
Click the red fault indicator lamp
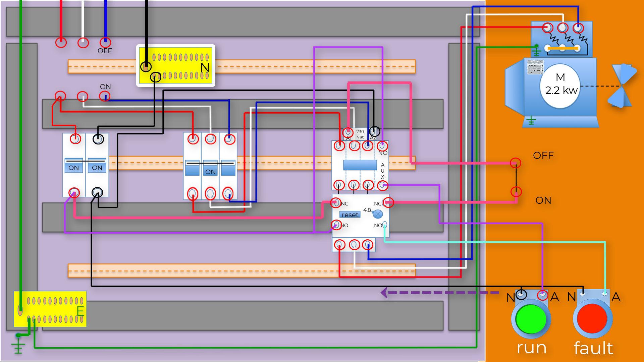coord(592,318)
